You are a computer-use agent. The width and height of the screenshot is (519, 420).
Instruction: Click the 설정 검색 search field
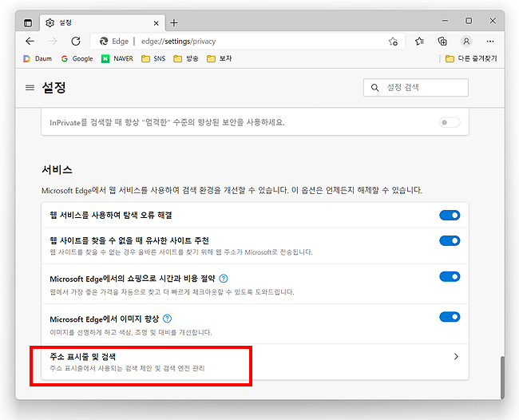tap(416, 87)
